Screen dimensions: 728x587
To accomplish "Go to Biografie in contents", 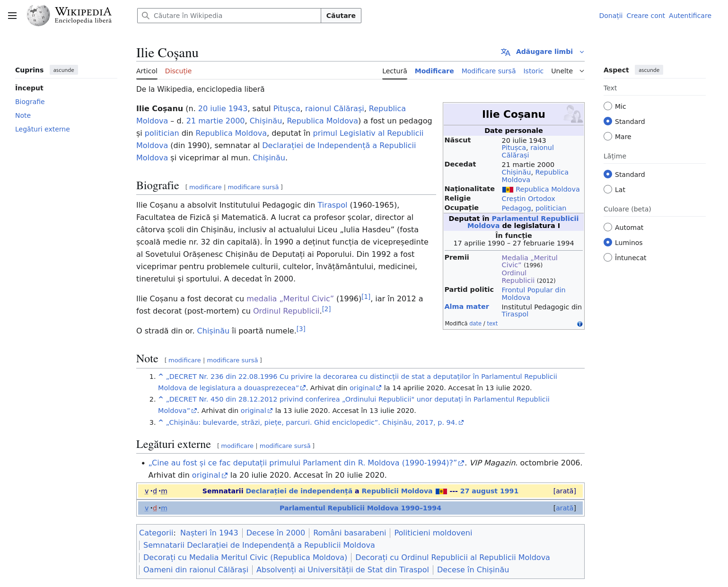I will 30,102.
